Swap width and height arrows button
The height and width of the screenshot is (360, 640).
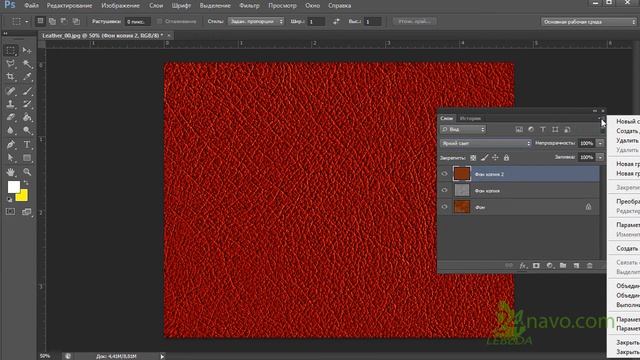(336, 21)
